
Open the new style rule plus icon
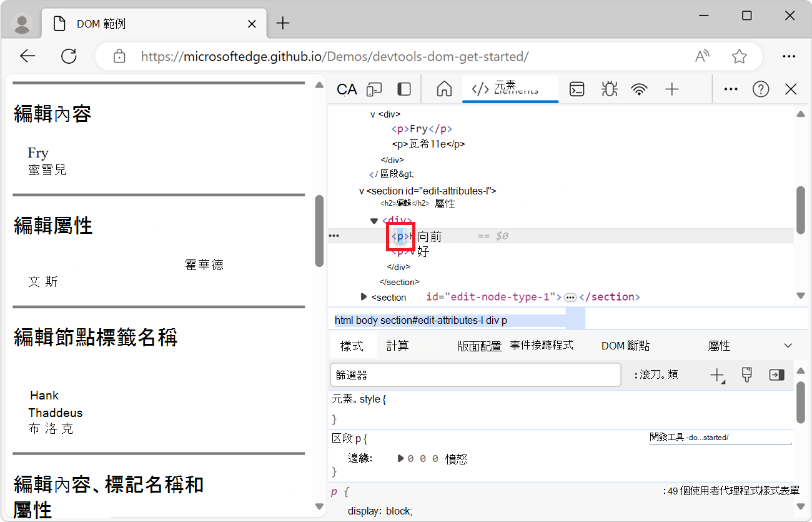coord(716,374)
